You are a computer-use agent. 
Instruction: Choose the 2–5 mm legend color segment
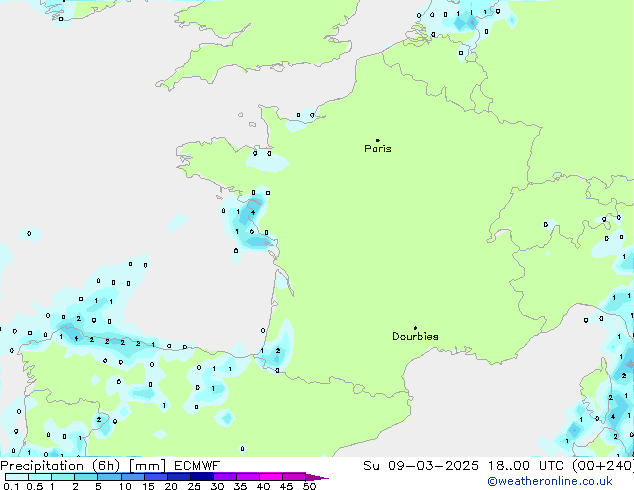click(86, 477)
